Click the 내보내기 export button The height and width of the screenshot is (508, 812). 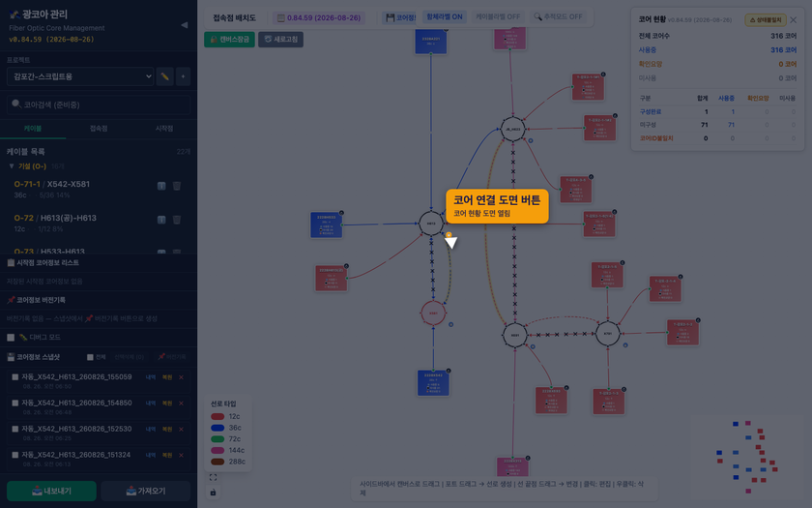tap(51, 491)
